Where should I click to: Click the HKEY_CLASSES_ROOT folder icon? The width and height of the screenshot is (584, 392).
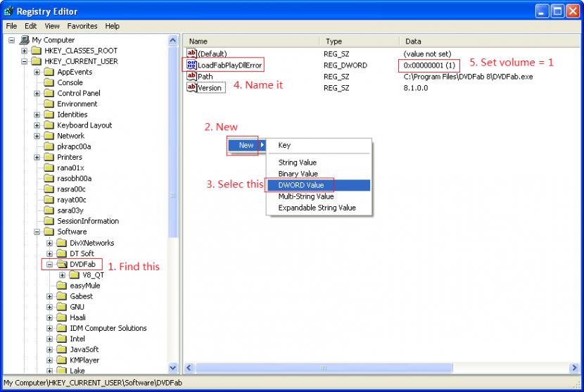point(37,51)
